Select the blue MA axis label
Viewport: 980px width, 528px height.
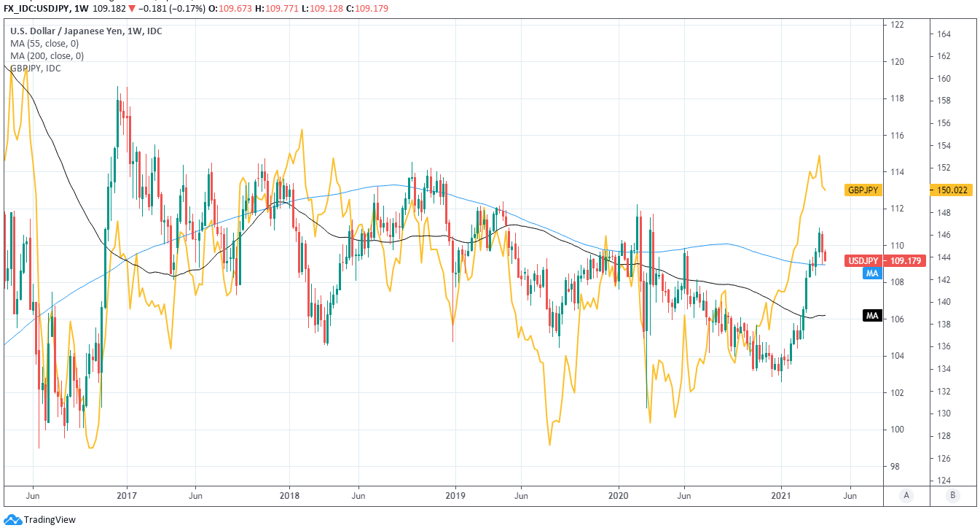click(x=871, y=273)
